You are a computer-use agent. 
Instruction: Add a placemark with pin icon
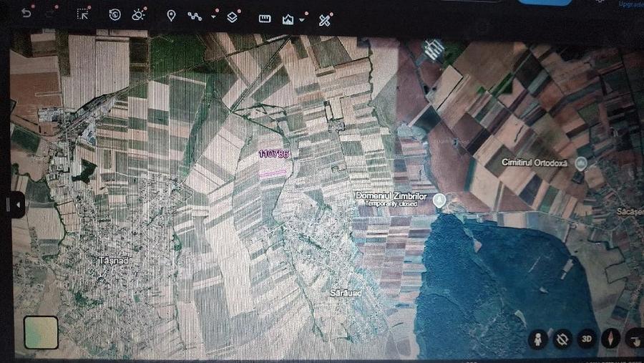(171, 16)
